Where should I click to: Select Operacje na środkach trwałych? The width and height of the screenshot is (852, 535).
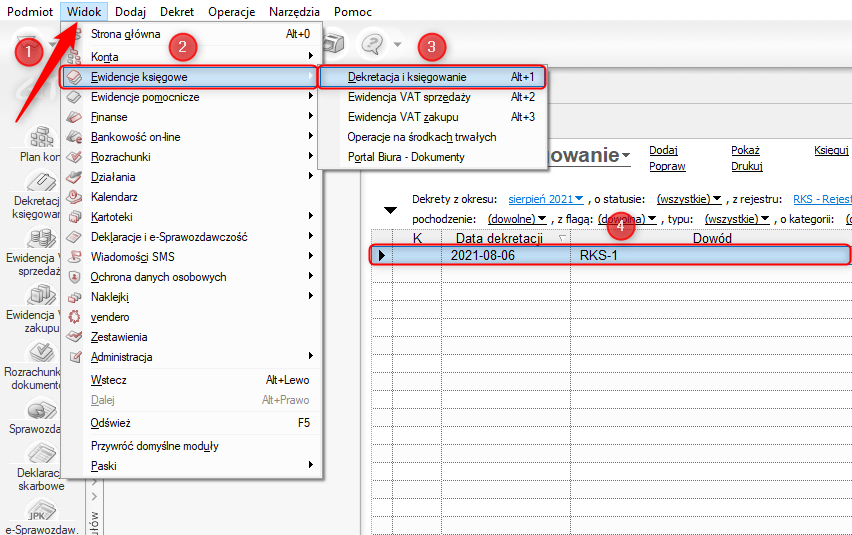(x=433, y=137)
